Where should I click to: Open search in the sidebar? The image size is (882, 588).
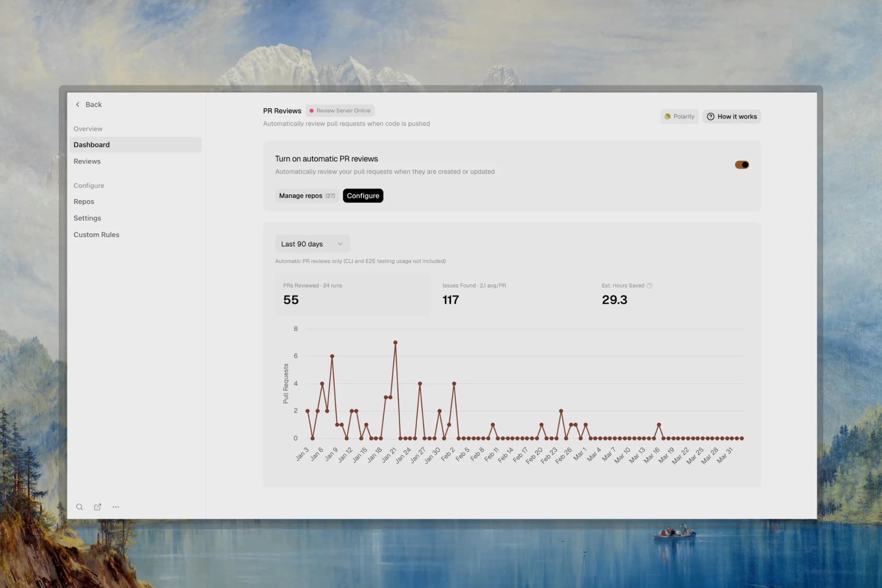[79, 507]
